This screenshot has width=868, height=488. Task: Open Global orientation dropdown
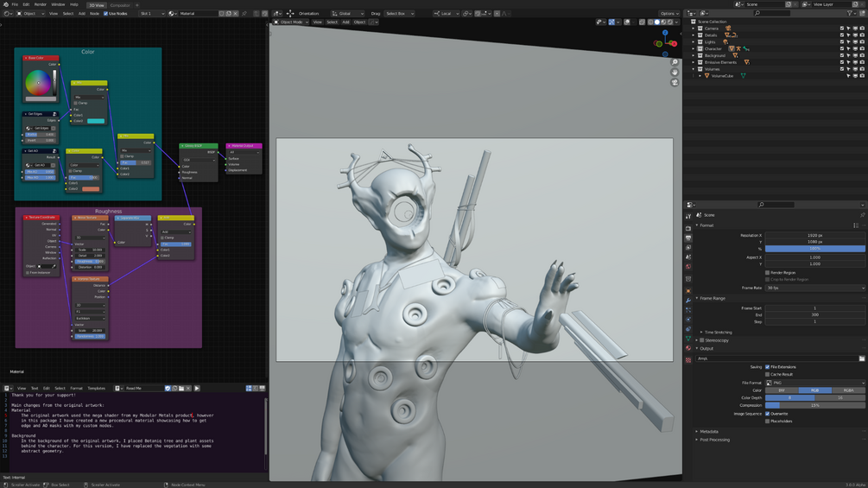tap(348, 13)
